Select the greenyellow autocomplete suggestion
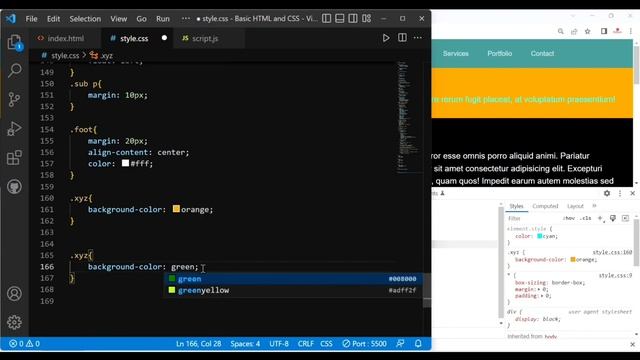 (x=293, y=290)
